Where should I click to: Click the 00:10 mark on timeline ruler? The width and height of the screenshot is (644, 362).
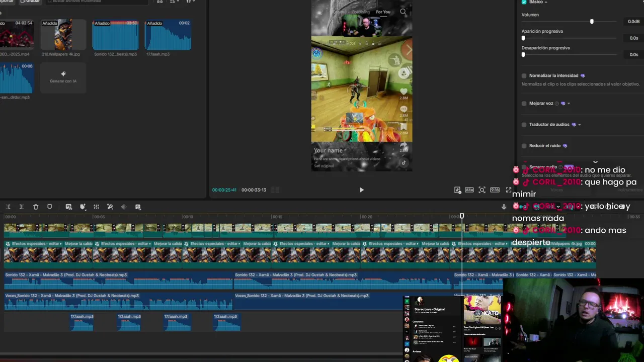188,217
